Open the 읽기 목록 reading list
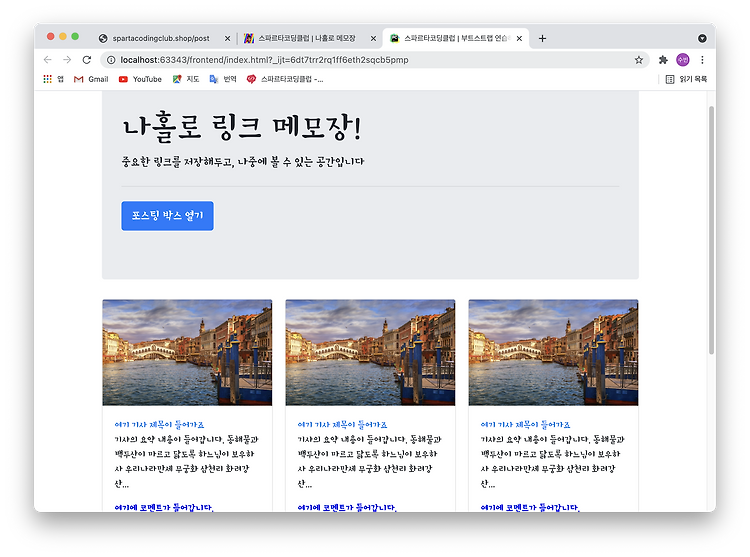The height and width of the screenshot is (557, 750). pos(686,79)
